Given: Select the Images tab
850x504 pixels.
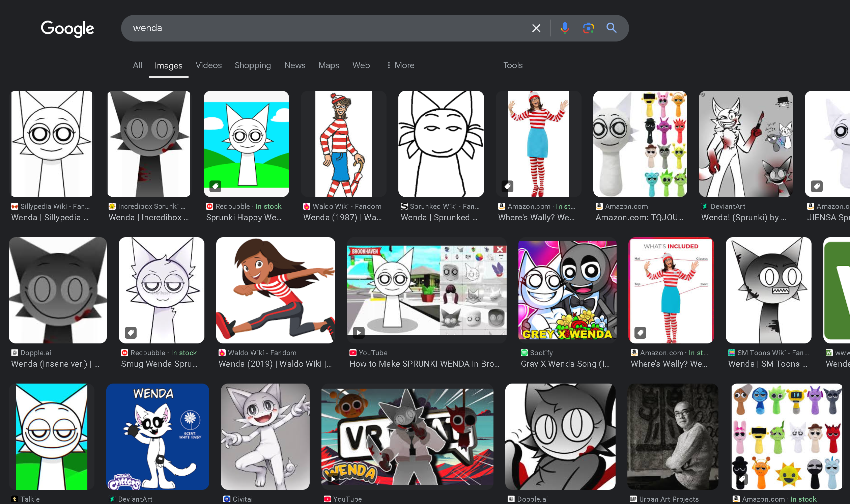Looking at the screenshot, I should tap(168, 65).
